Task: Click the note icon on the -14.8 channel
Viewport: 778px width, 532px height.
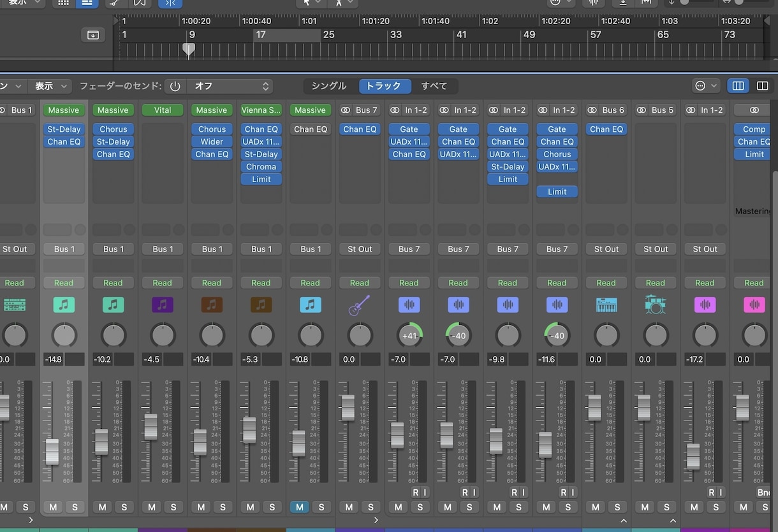Action: (x=64, y=305)
